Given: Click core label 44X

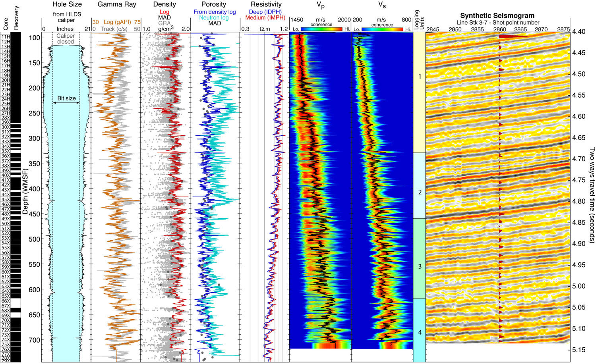Looking at the screenshot, I should click(x=6, y=195).
